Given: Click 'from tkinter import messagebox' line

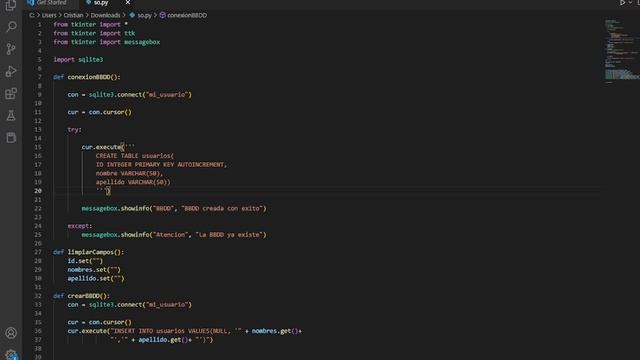Looking at the screenshot, I should click(x=107, y=42).
